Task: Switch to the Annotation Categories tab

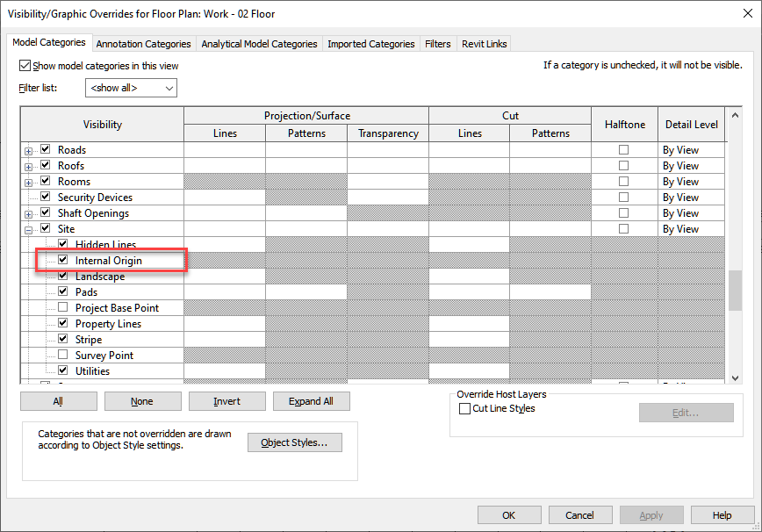Action: [143, 44]
